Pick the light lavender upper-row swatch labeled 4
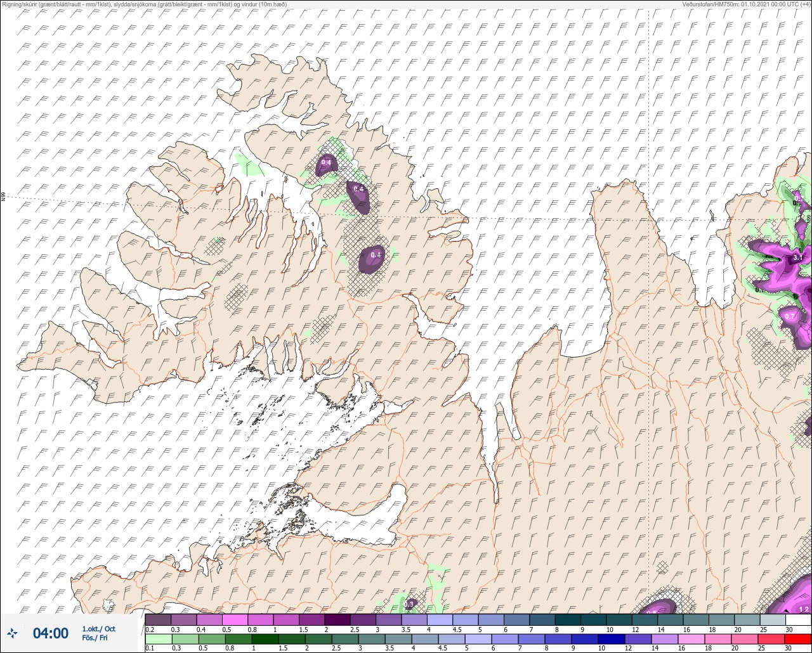Image resolution: width=812 pixels, height=653 pixels. tap(440, 619)
